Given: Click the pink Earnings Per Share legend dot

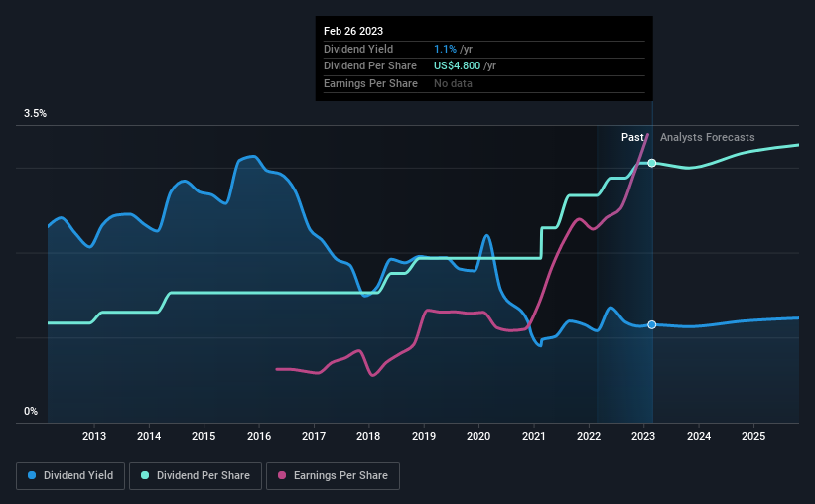Looking at the screenshot, I should pyautogui.click(x=282, y=475).
